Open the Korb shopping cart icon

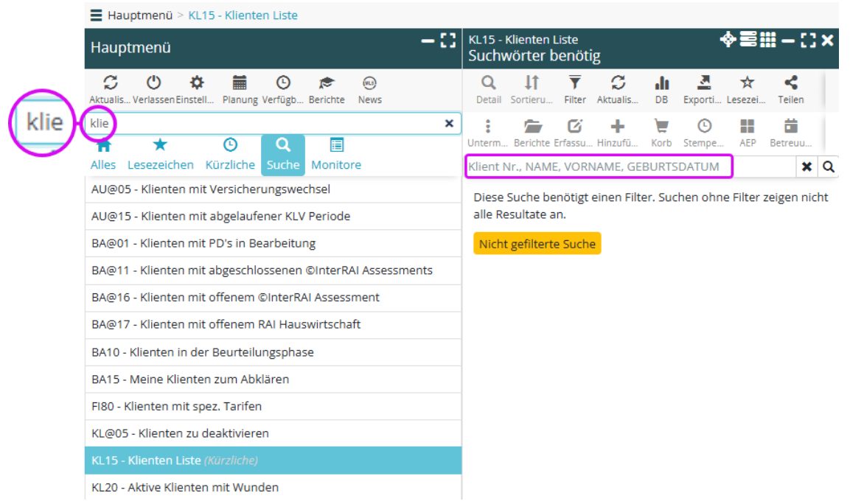(x=661, y=127)
